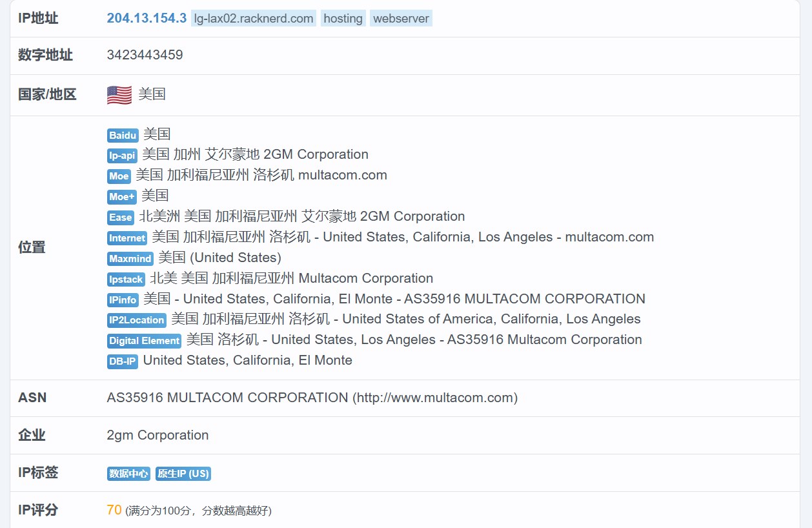Click the lg-lax02.racknerd.com hostname tag
This screenshot has width=812, height=528.
coord(254,19)
